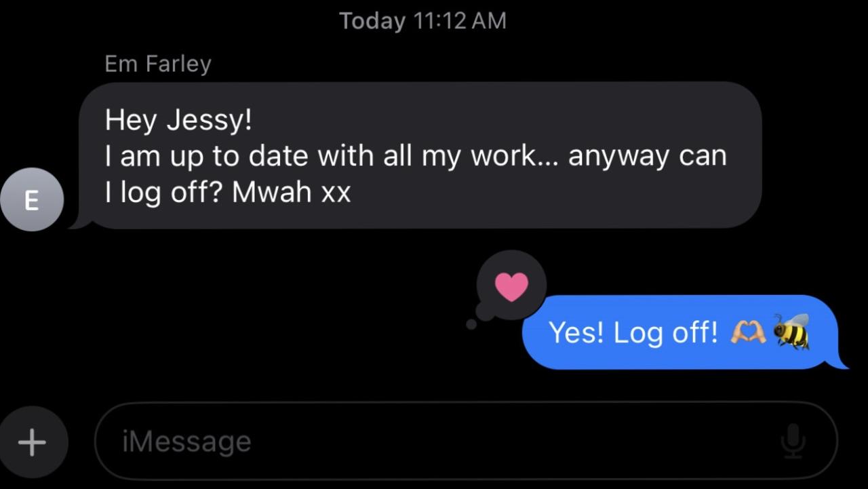The height and width of the screenshot is (489, 868).
Task: Click the anyway can text in the gray bubble
Action: point(648,157)
